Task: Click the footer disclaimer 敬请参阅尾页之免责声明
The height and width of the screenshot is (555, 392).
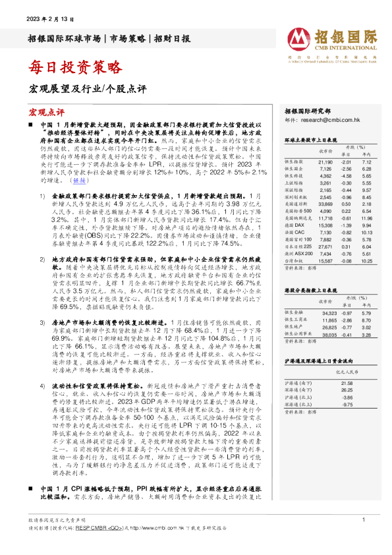Action: coord(57,520)
